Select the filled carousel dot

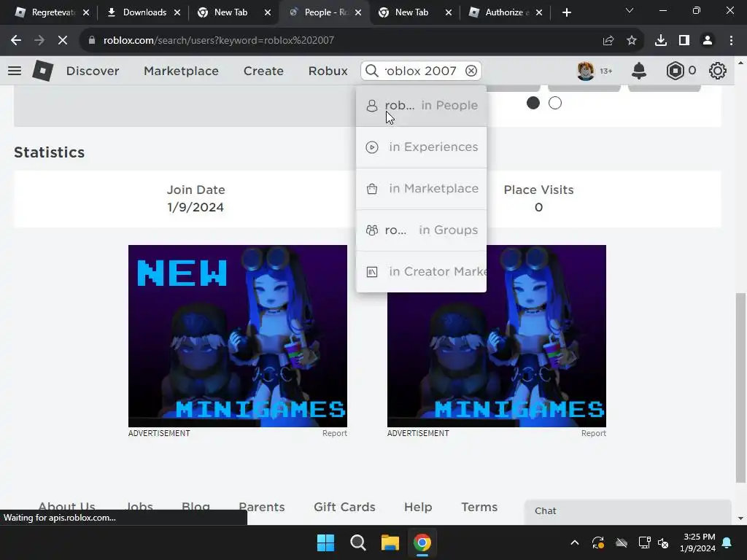tap(533, 103)
